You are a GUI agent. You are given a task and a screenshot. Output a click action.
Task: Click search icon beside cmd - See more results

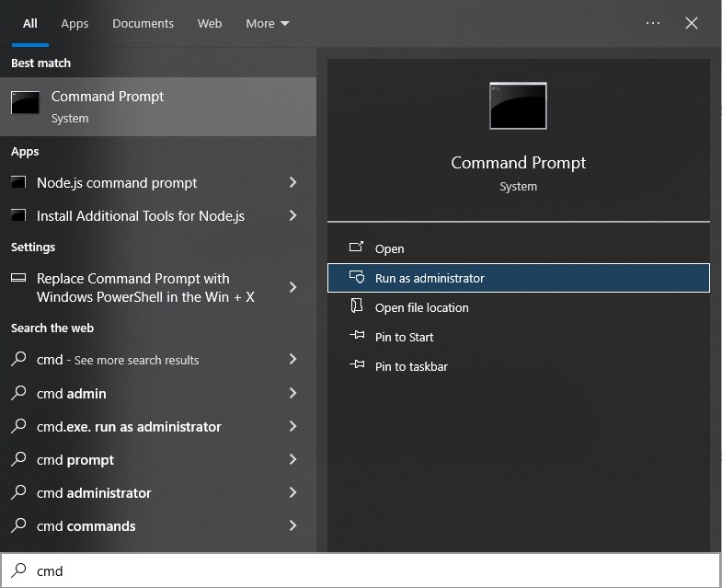click(18, 359)
